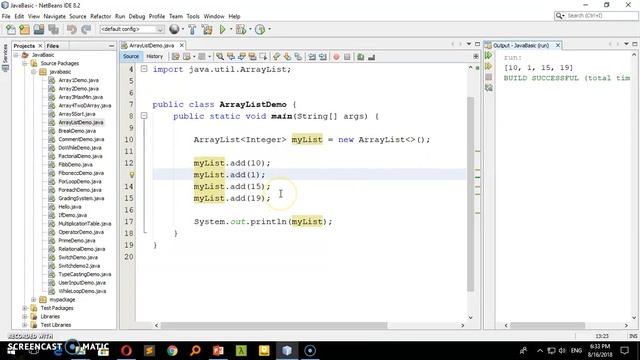Select BreakDemo.java in the project tree

tap(77, 131)
